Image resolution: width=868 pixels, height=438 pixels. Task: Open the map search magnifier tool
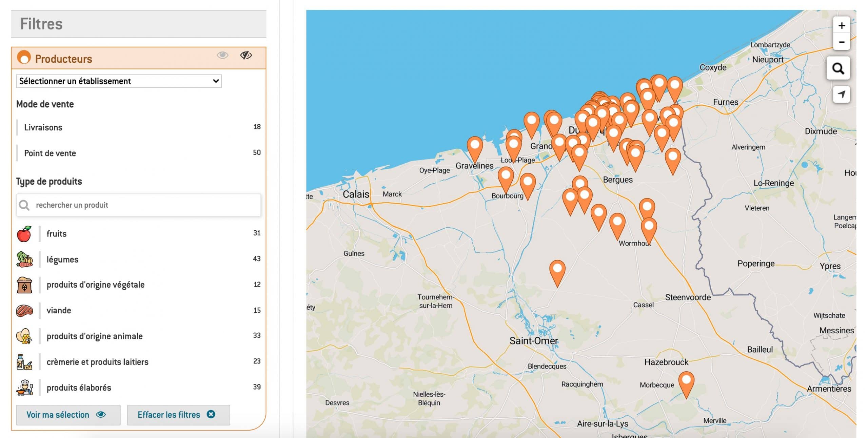(838, 68)
